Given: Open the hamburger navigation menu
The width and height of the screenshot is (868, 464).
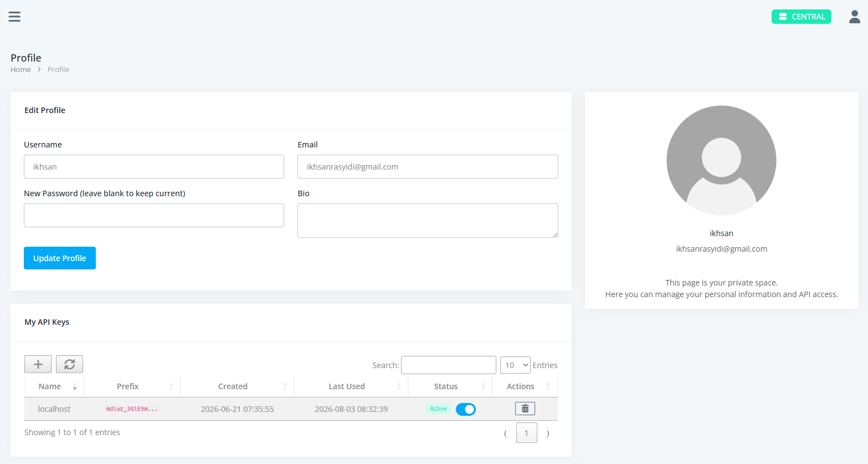Looking at the screenshot, I should tap(14, 17).
